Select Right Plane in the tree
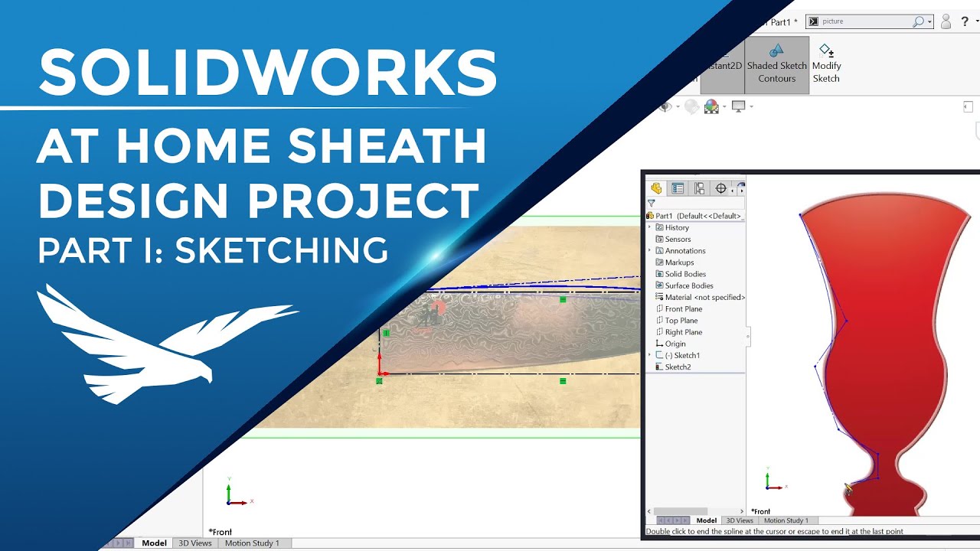The image size is (980, 551). pos(684,332)
